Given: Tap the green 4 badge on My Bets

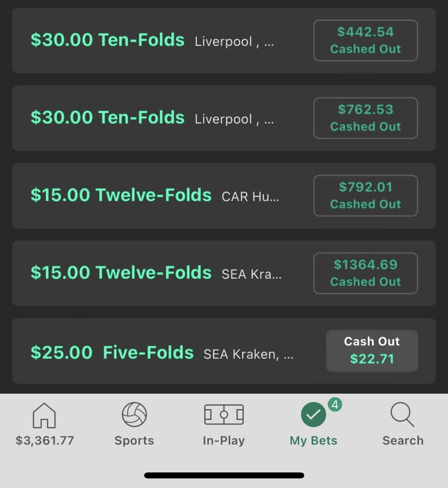Looking at the screenshot, I should coord(335,405).
